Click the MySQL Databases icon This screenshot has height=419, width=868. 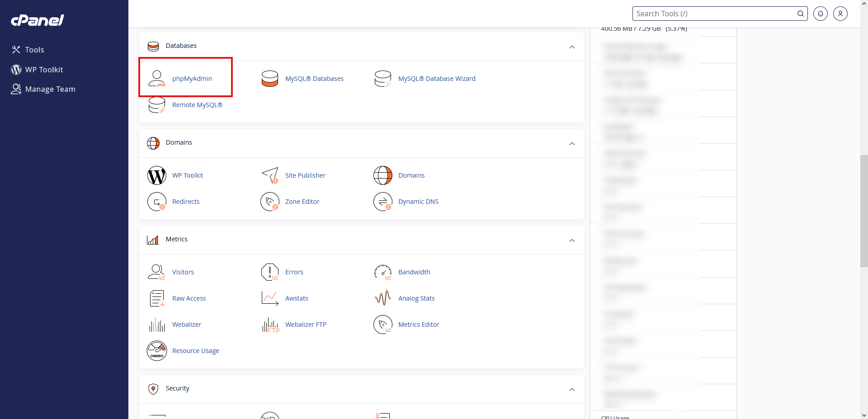270,79
